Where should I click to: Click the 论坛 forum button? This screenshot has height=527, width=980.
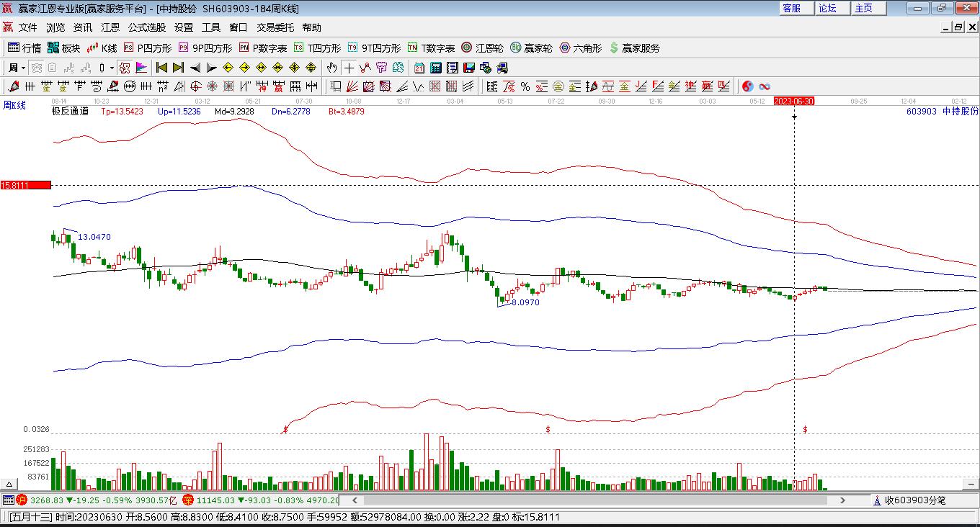coord(827,8)
